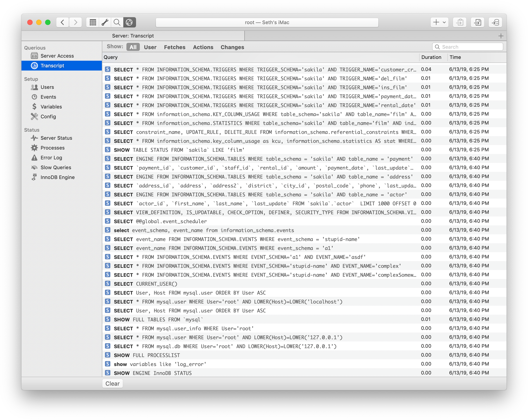Open Variables in the sidebar
The image size is (528, 420).
tap(61, 107)
